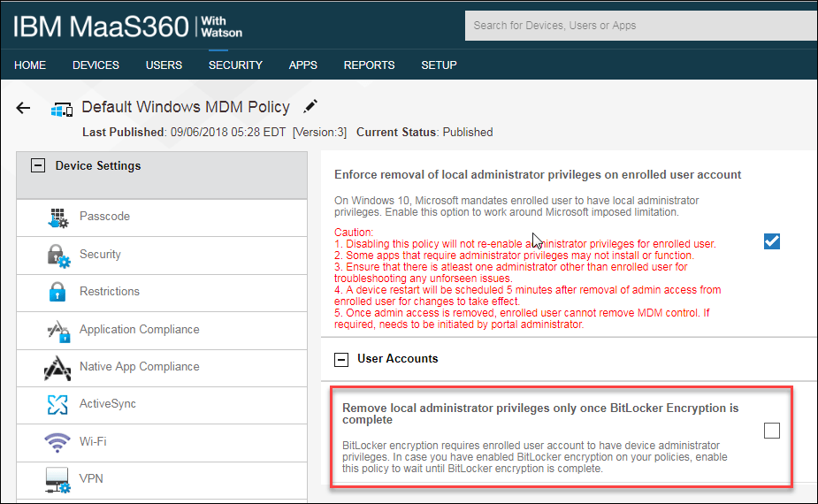The width and height of the screenshot is (818, 504).
Task: Select Passcode settings
Action: pos(162,218)
